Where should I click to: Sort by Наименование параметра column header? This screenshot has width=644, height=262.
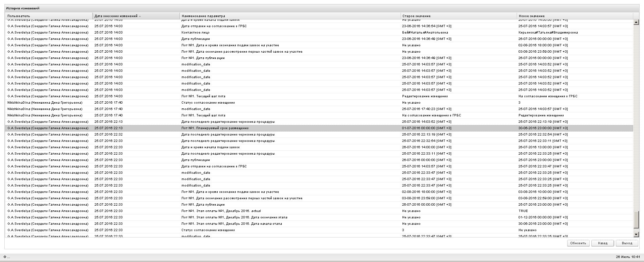point(203,16)
